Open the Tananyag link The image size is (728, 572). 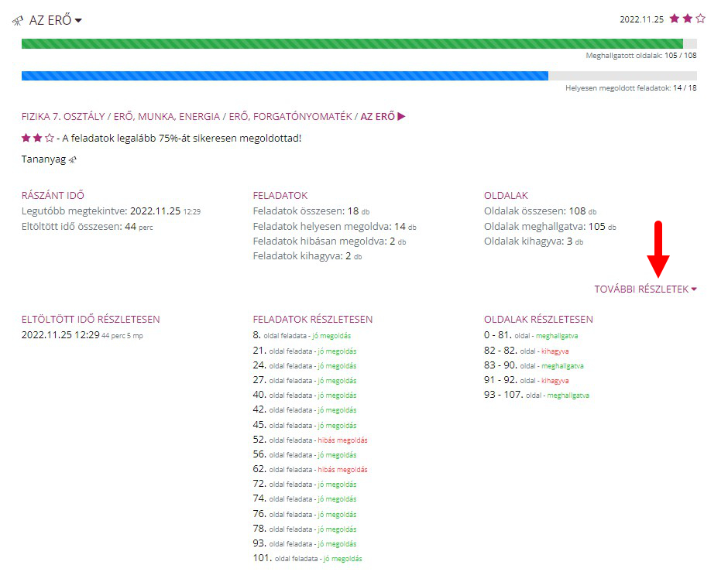[x=45, y=159]
